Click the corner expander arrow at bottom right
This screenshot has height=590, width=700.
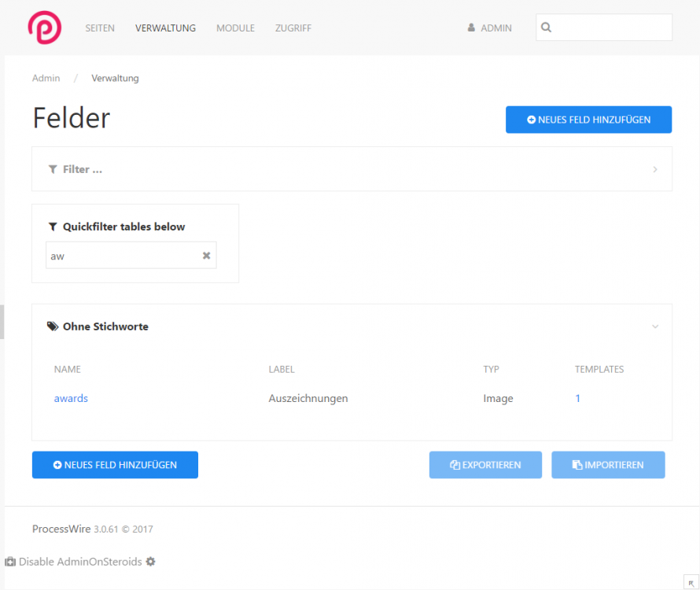691,582
